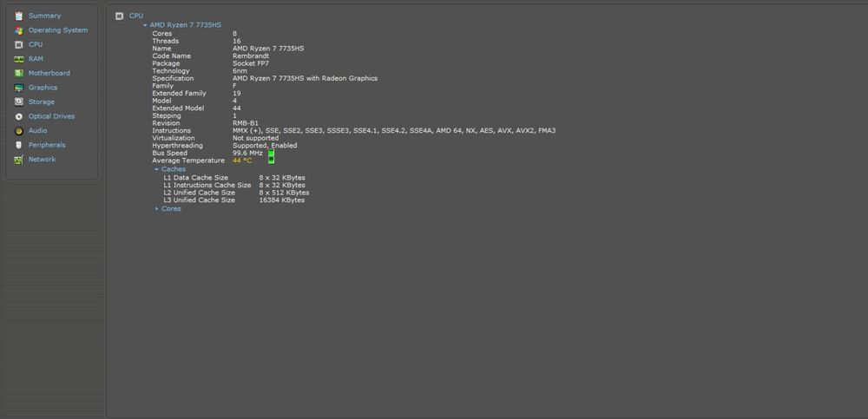
Task: Click the Motherboard icon in sidebar
Action: (x=19, y=73)
